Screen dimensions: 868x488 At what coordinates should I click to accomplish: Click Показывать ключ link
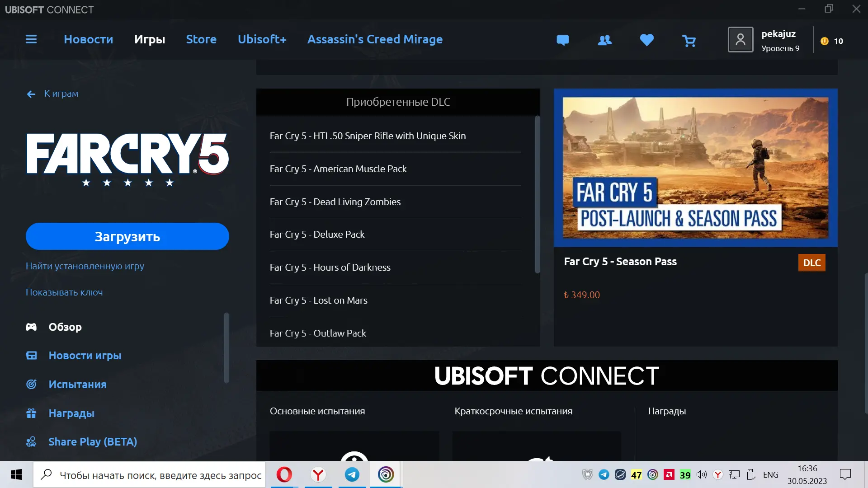[x=64, y=292]
